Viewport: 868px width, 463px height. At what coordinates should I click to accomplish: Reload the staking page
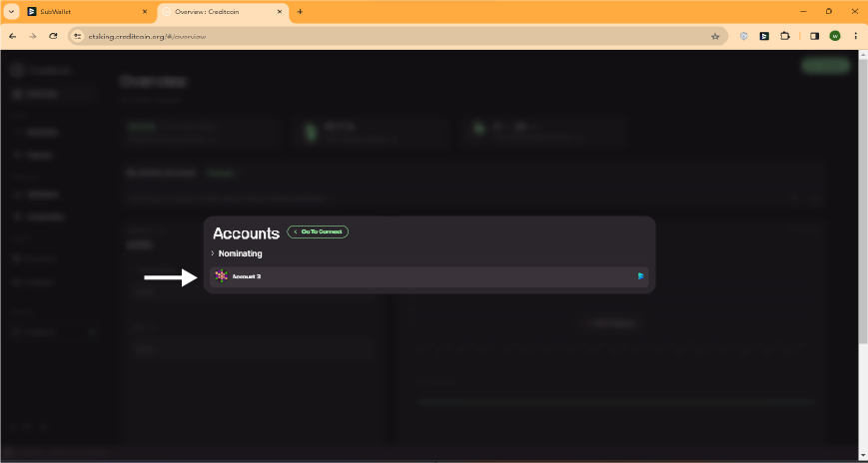pos(53,36)
